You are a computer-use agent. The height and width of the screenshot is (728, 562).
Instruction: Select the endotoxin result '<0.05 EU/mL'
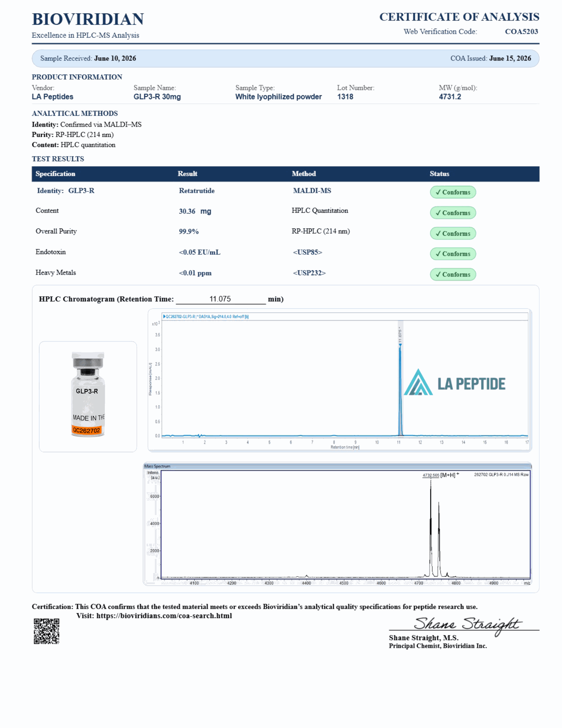[x=199, y=252]
